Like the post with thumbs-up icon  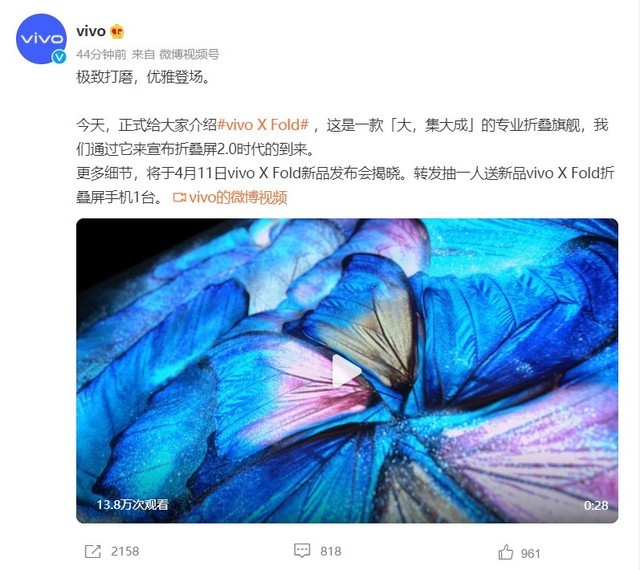pos(506,552)
